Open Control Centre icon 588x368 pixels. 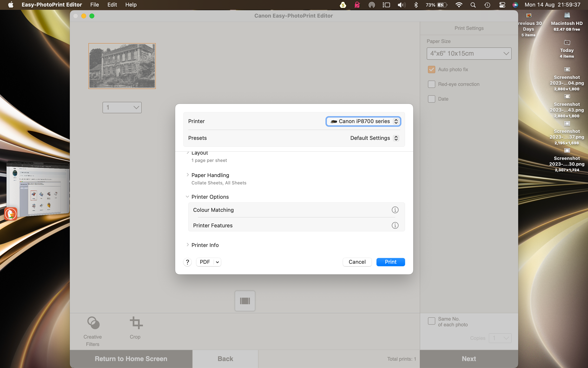502,5
